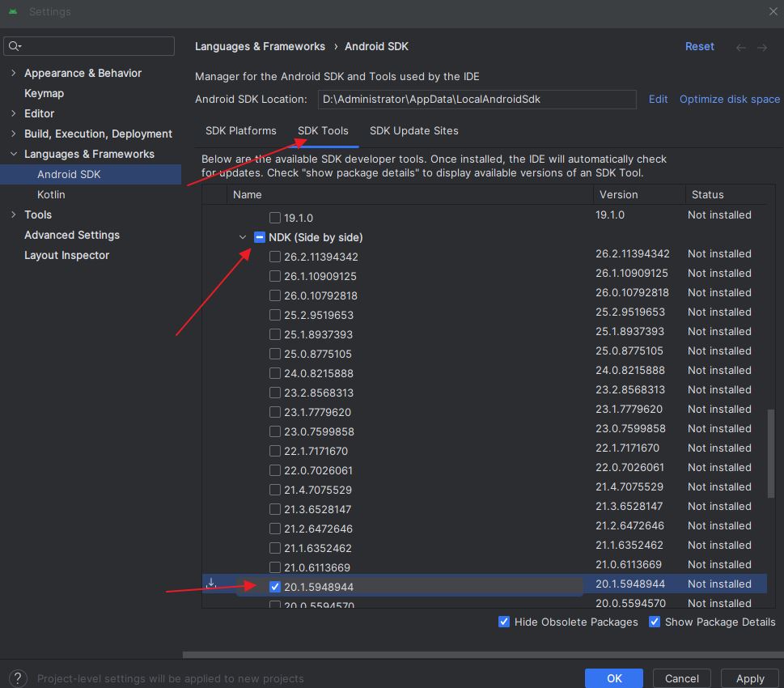Collapse the NDK (Side by side) group
Image resolution: width=784 pixels, height=688 pixels.
tap(243, 237)
